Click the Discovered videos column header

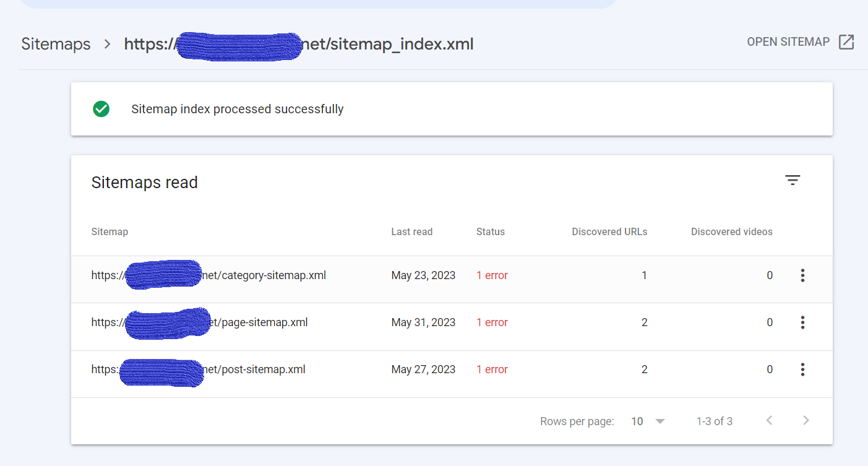732,231
